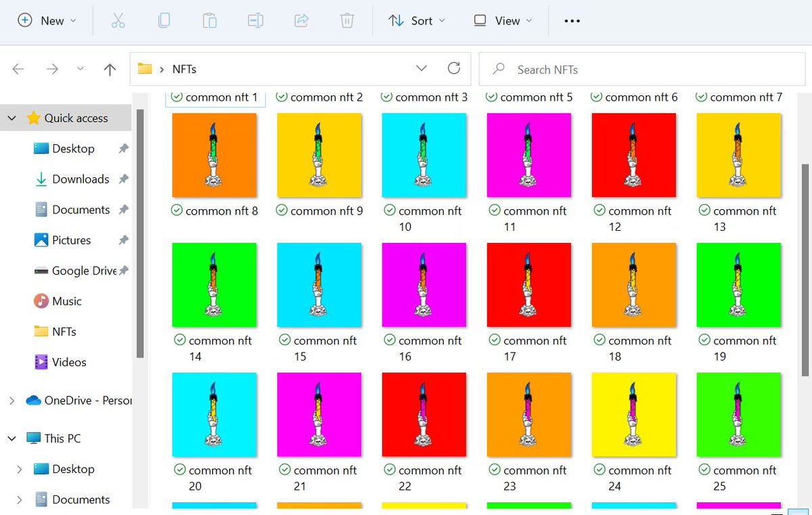Click the Search NFTs input field
Image resolution: width=812 pixels, height=515 pixels.
(x=642, y=69)
